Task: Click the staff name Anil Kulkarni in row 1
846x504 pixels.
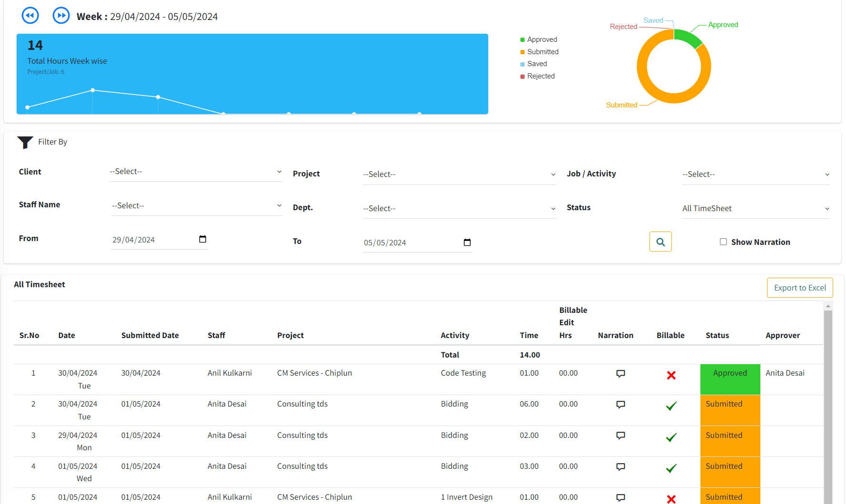Action: click(230, 373)
